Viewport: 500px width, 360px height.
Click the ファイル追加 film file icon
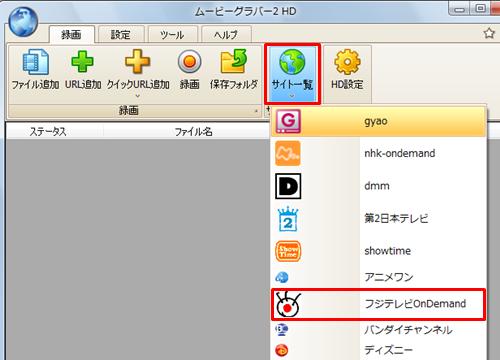(36, 62)
